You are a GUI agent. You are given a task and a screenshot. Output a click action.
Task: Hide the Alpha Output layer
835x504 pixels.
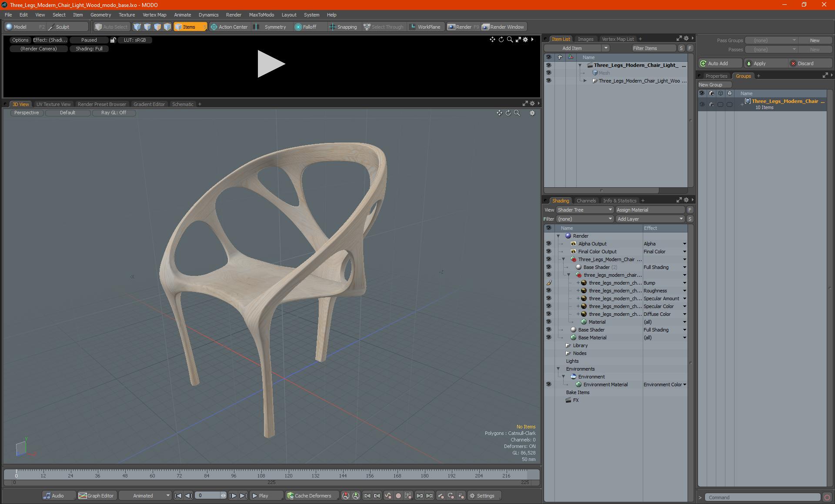coord(548,244)
